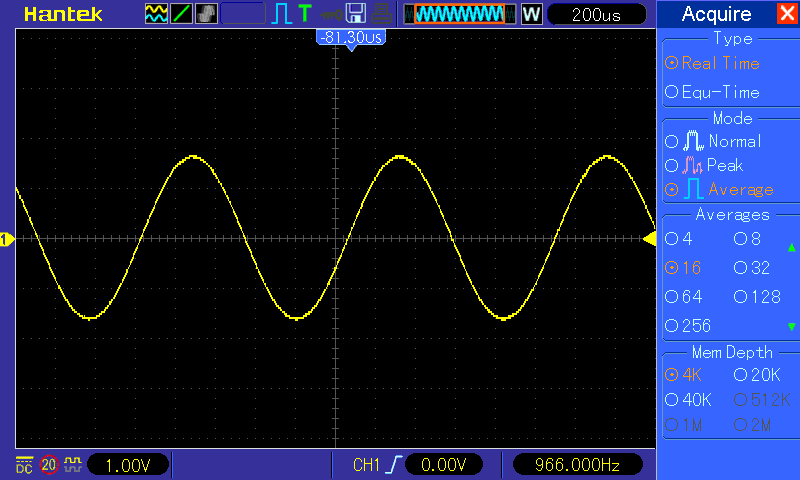Click the green down arrow in Averages
The image size is (800, 480).
(x=791, y=326)
